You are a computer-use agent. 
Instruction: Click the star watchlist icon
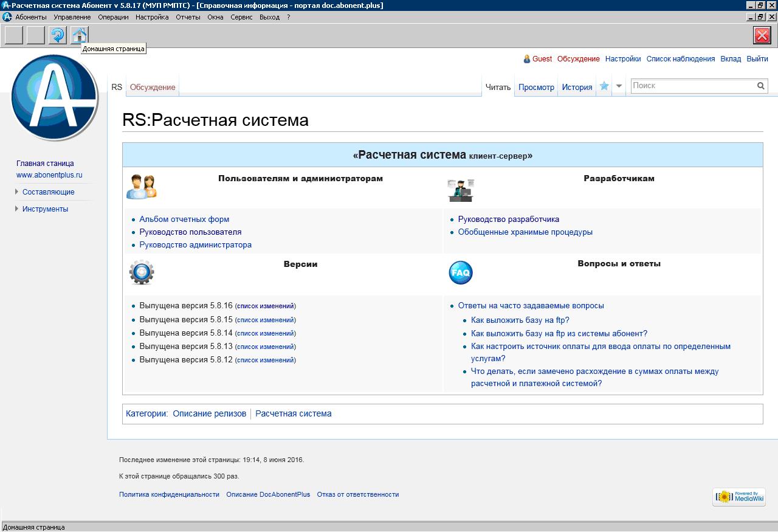pos(604,86)
